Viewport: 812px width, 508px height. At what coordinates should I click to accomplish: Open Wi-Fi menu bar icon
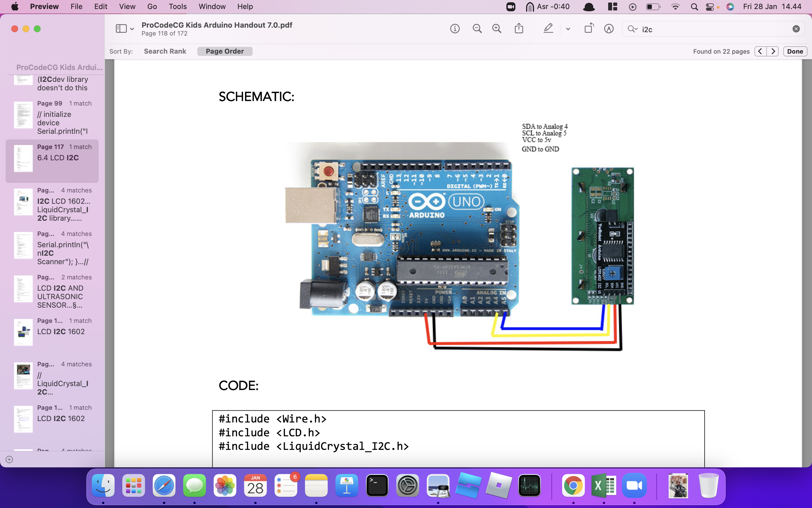click(675, 7)
